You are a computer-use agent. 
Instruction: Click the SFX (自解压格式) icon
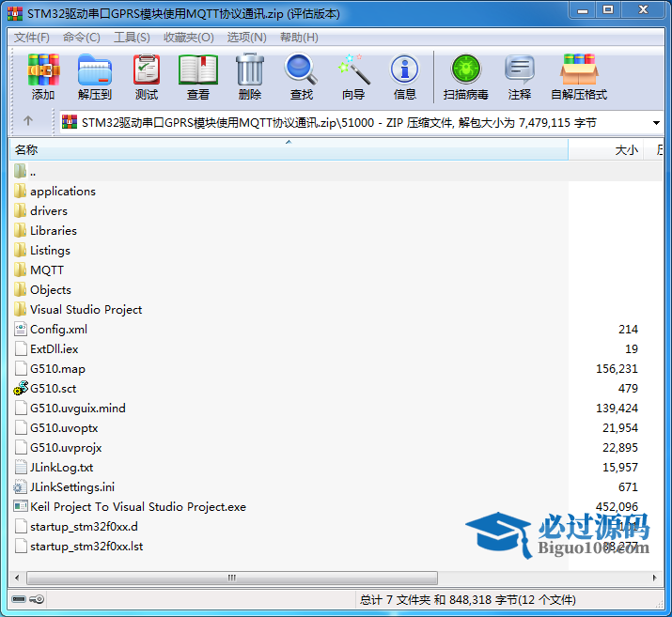pos(579,69)
